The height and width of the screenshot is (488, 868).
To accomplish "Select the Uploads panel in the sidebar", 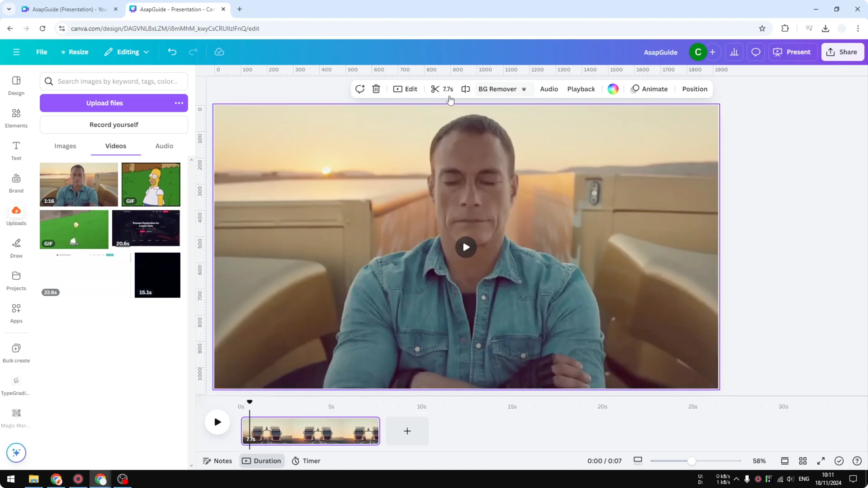I will tap(16, 215).
